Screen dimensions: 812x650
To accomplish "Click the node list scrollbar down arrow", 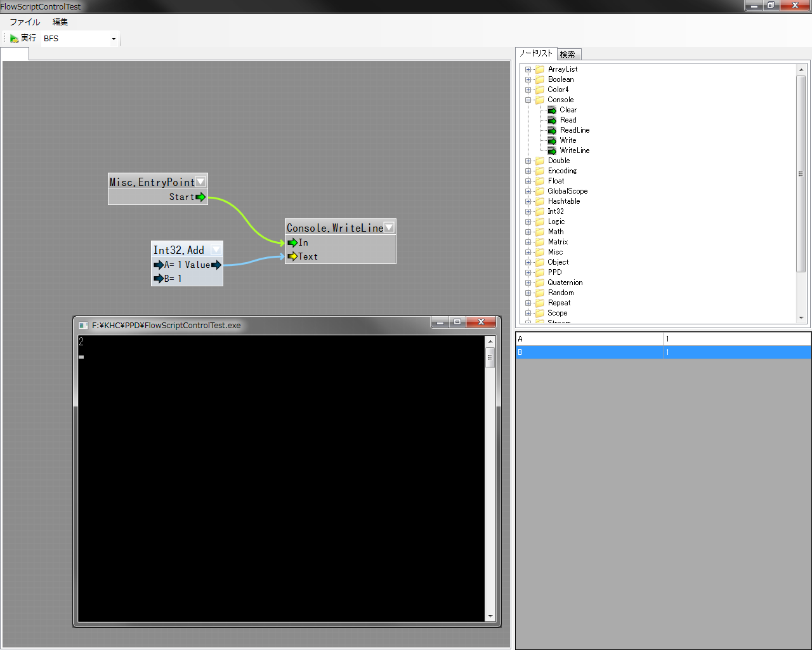I will pos(801,318).
